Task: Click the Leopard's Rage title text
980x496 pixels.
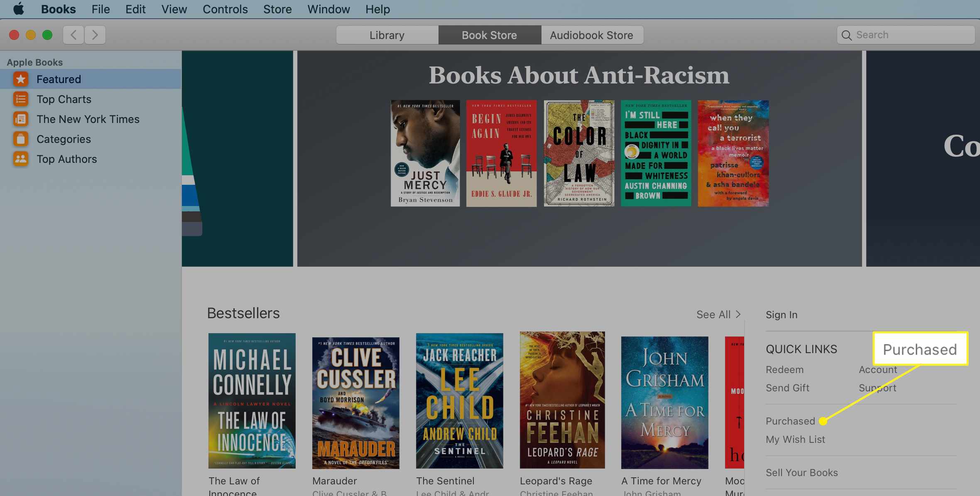Action: point(556,481)
